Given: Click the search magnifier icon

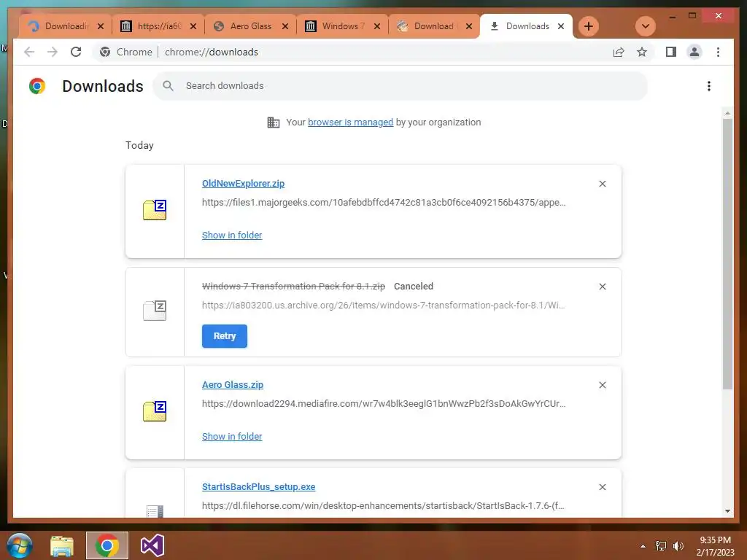Looking at the screenshot, I should click(x=168, y=86).
